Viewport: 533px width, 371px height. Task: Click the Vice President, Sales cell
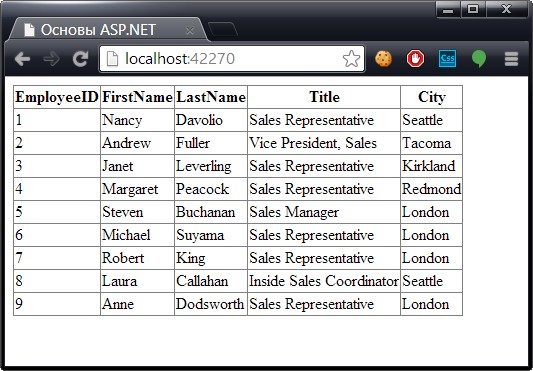click(324, 143)
